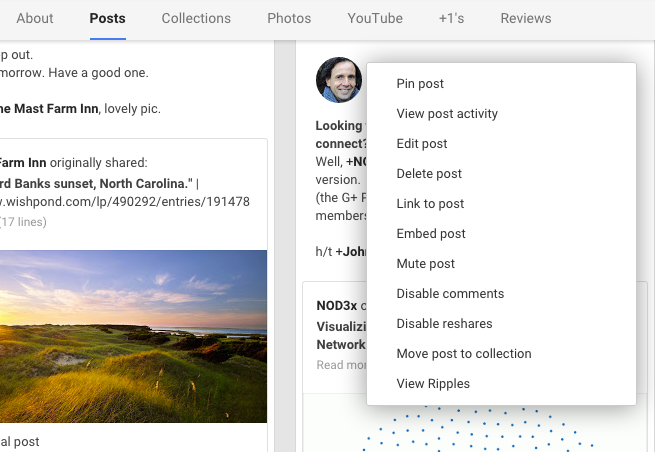Choose Mute post
Image resolution: width=655 pixels, height=452 pixels.
click(501, 264)
